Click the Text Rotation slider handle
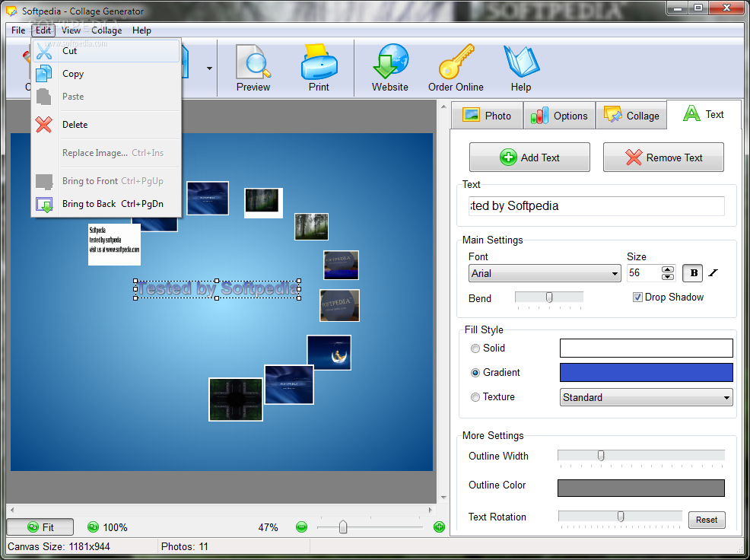This screenshot has width=750, height=560. point(621,517)
